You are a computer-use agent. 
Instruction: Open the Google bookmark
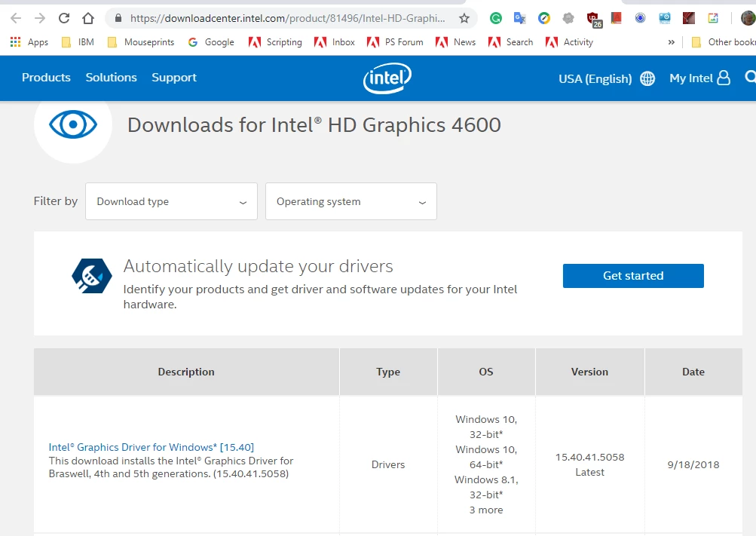coord(211,42)
